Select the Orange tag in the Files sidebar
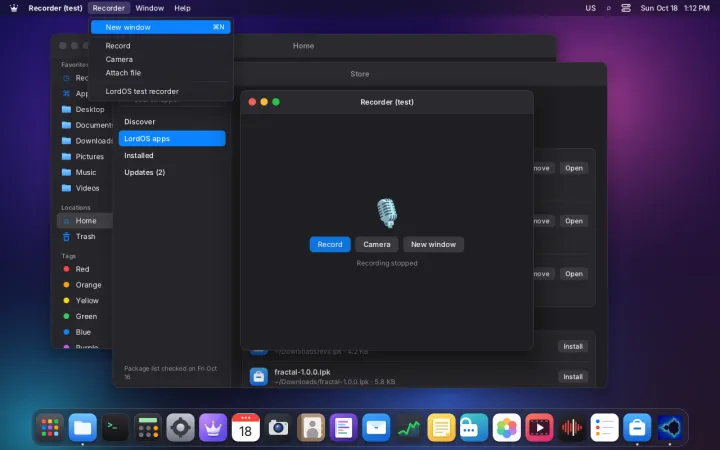The width and height of the screenshot is (720, 450). pos(85,285)
